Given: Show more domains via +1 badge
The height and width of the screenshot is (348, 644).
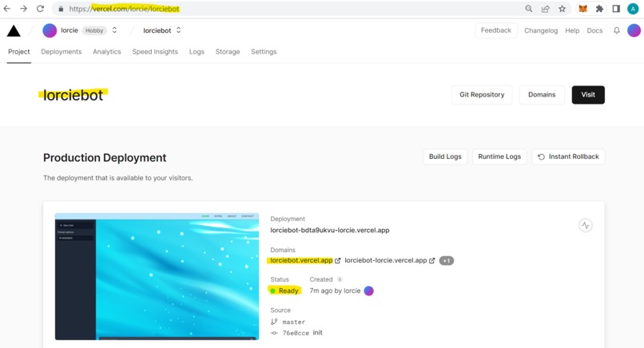Looking at the screenshot, I should (x=447, y=260).
